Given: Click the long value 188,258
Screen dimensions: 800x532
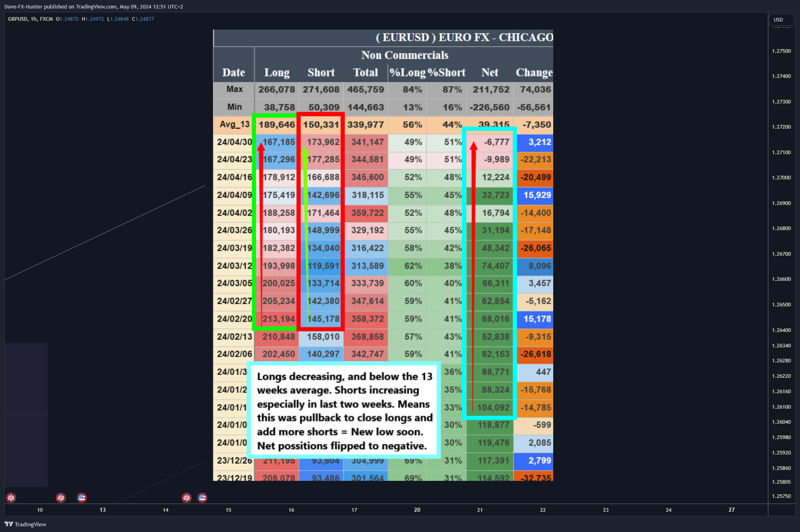Looking at the screenshot, I should (279, 213).
